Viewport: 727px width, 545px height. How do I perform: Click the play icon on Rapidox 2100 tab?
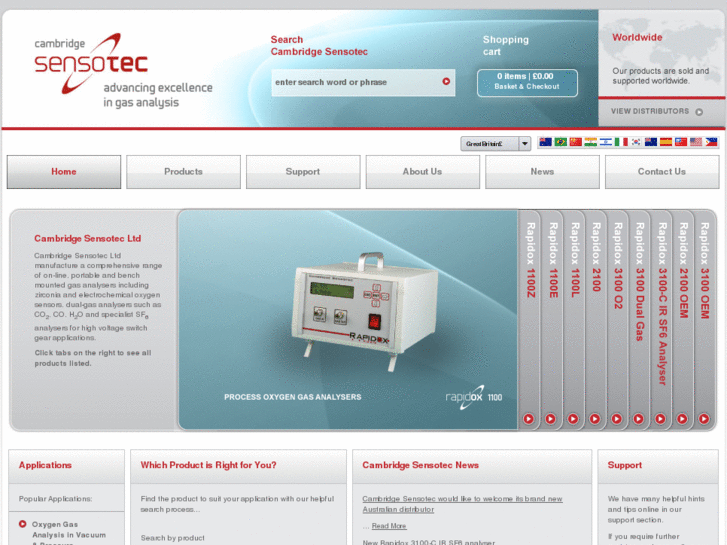594,419
